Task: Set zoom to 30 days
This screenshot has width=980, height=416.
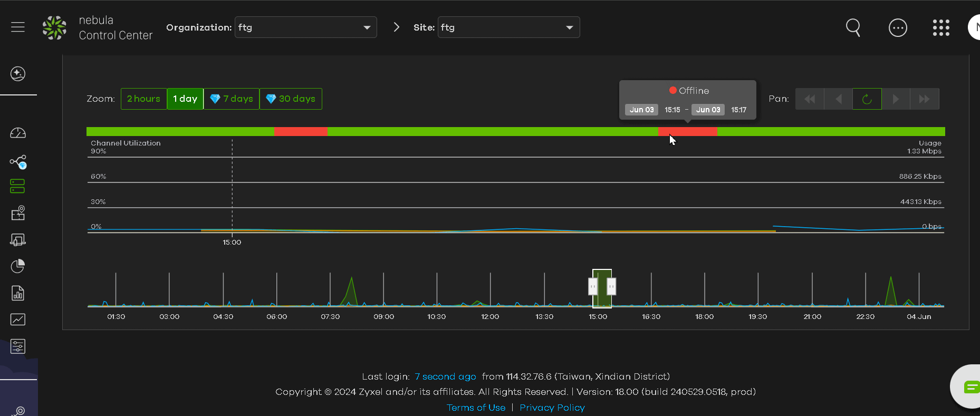Action: point(291,99)
